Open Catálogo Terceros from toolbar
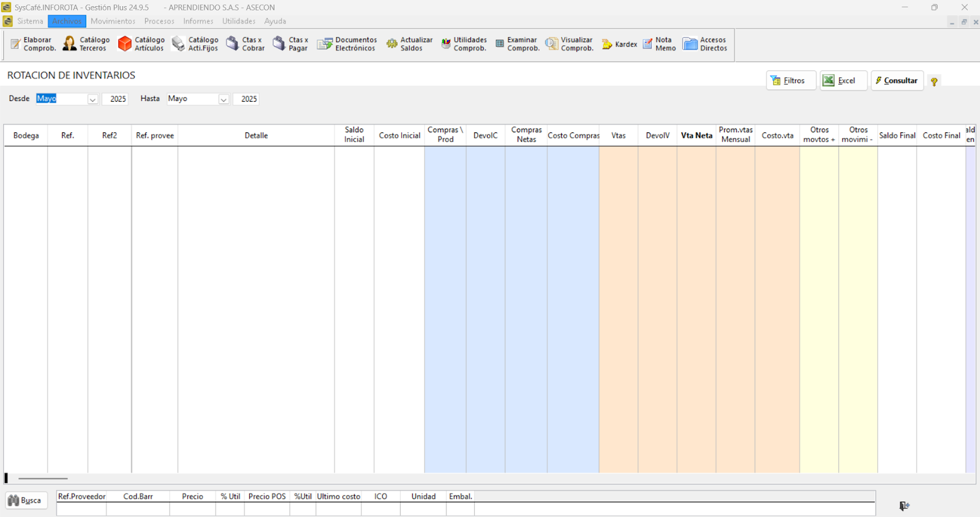This screenshot has height=517, width=980. [x=86, y=44]
